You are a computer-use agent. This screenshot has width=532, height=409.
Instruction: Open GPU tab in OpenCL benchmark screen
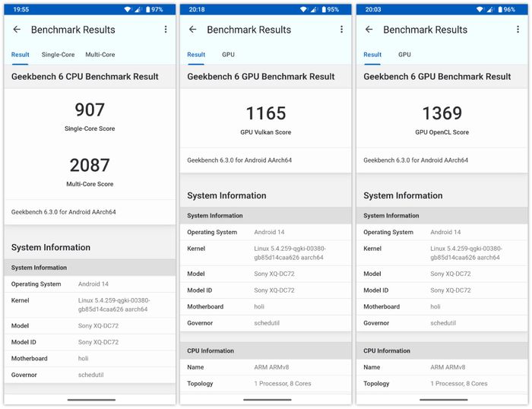pos(404,55)
